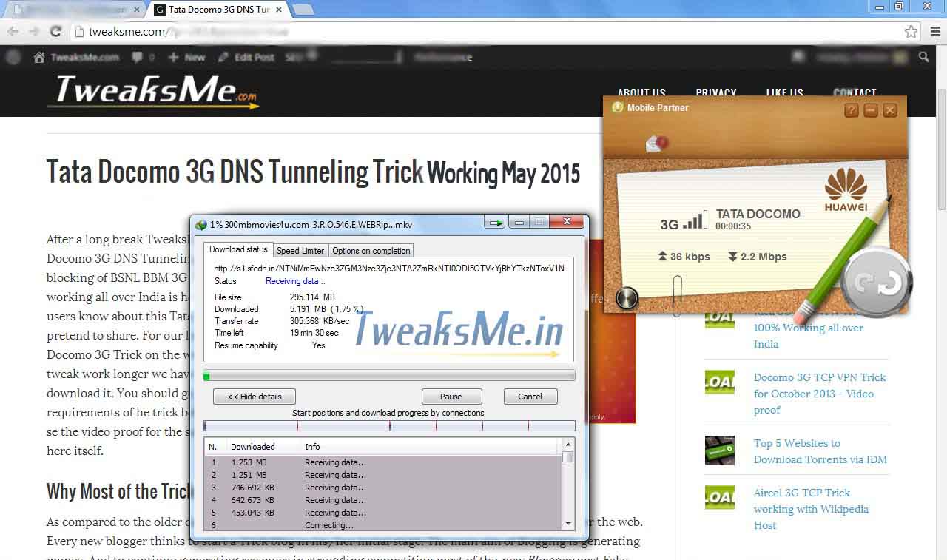Viewport: 947px width, 560px height.
Task: Open the Docomo 3G TCP VPN Trick thumbnail
Action: pos(720,382)
